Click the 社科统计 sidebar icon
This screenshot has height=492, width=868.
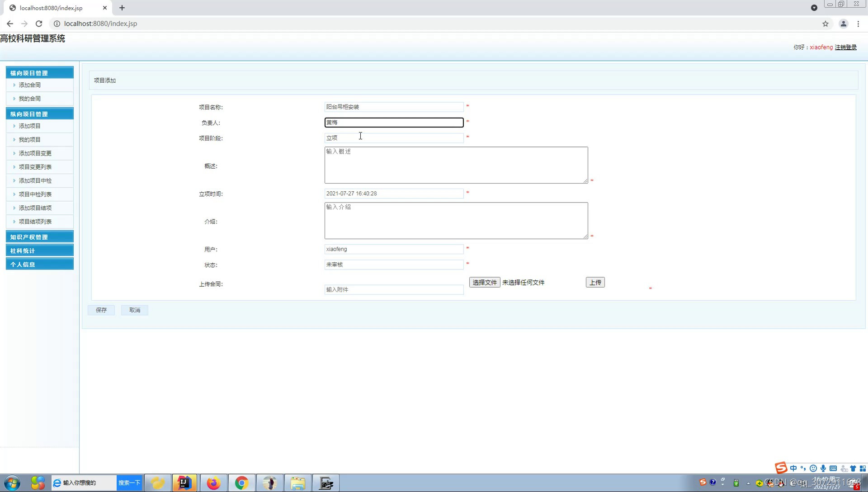point(39,251)
